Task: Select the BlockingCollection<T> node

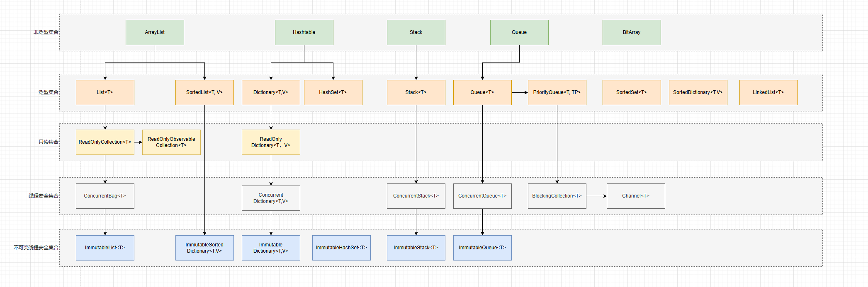Action: pyautogui.click(x=557, y=196)
